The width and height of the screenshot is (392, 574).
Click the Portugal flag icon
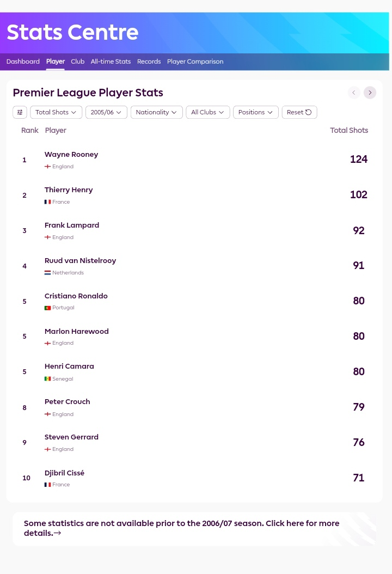click(47, 308)
